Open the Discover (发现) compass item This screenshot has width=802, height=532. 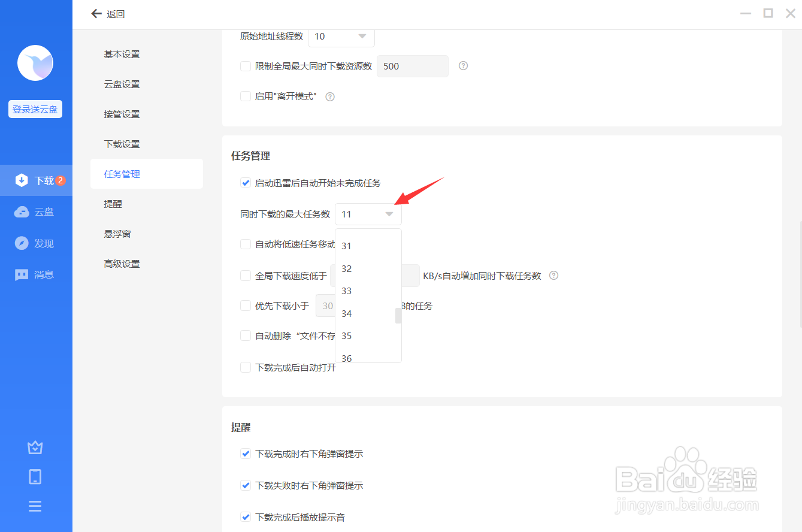[x=36, y=243]
